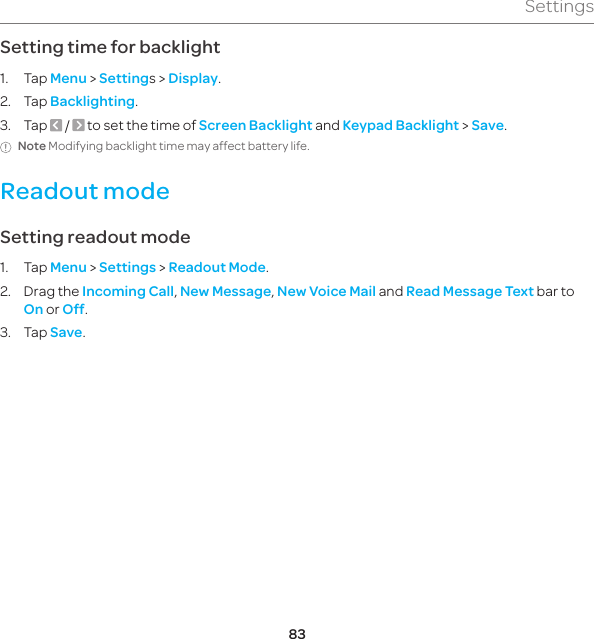The height and width of the screenshot is (639, 594).
Task: Click the Note info icon
Action: (x=6, y=147)
